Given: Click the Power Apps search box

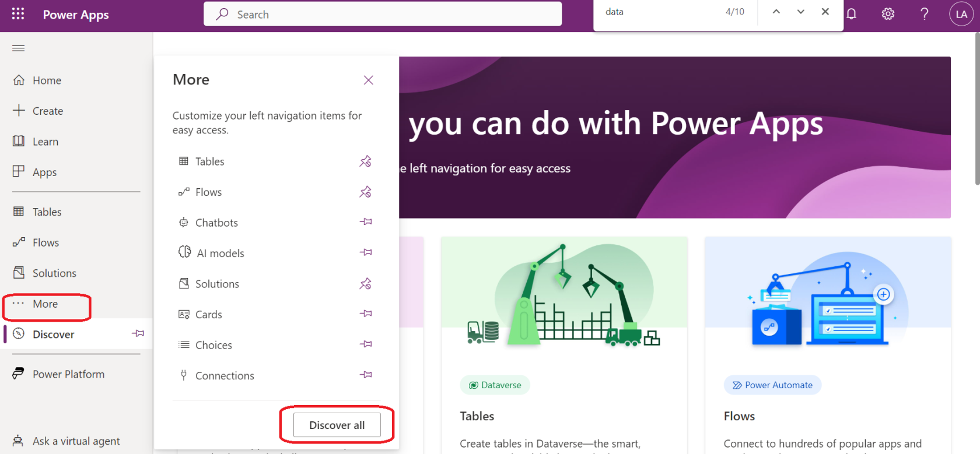Looking at the screenshot, I should pyautogui.click(x=383, y=14).
